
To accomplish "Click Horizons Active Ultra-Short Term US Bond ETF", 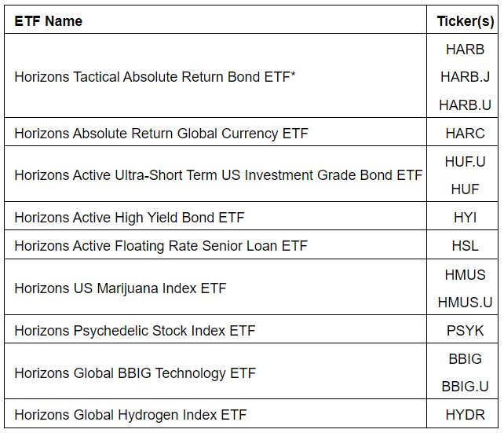I will pos(218,175).
